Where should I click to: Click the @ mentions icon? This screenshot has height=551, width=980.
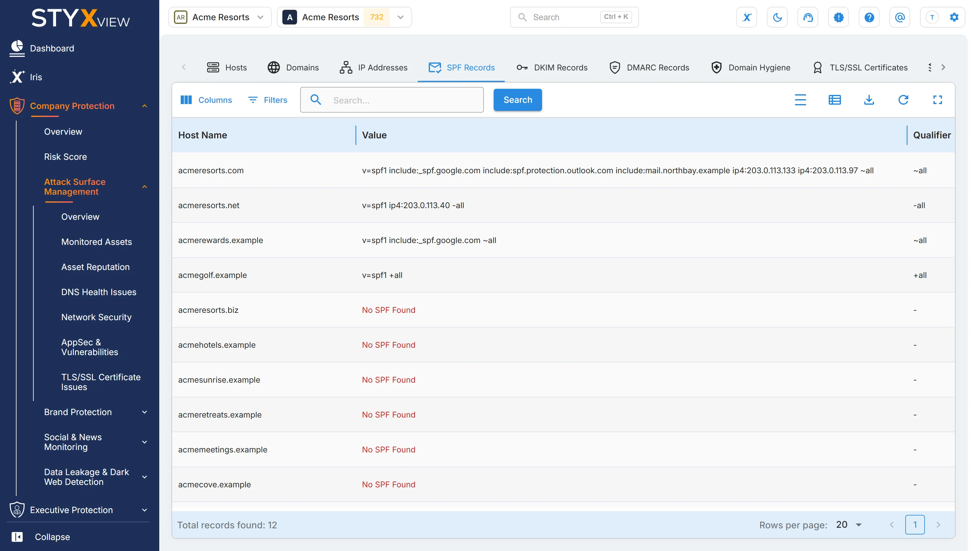pyautogui.click(x=900, y=17)
